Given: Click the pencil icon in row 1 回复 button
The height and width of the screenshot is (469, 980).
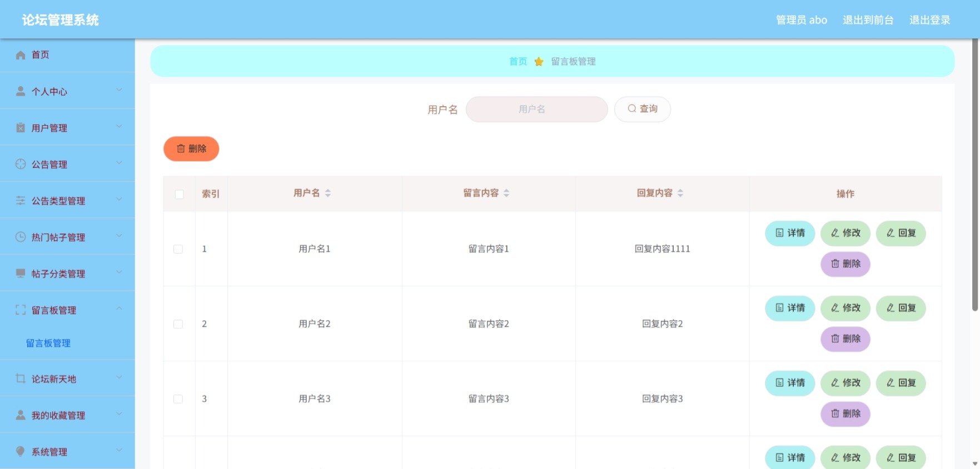Looking at the screenshot, I should click(891, 233).
